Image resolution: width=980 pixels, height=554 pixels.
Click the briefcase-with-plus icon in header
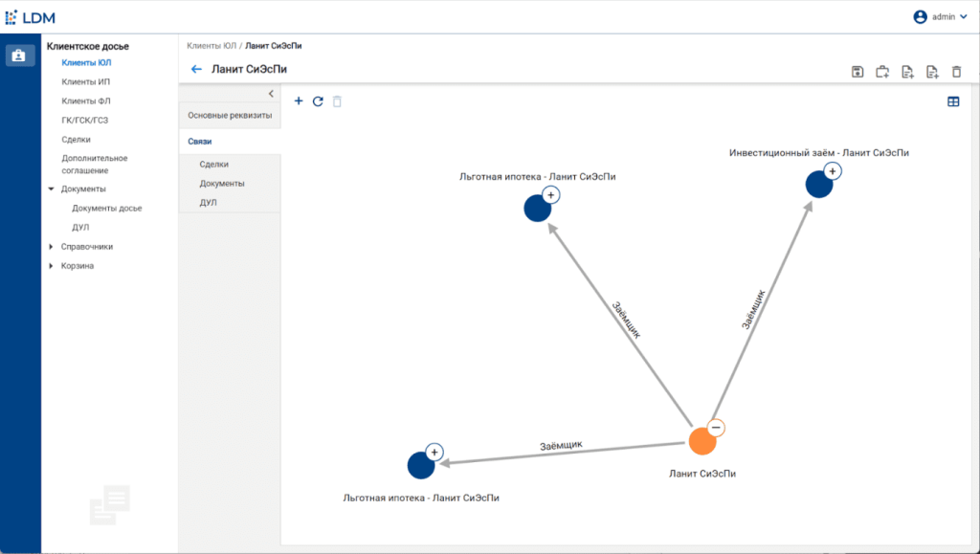882,72
